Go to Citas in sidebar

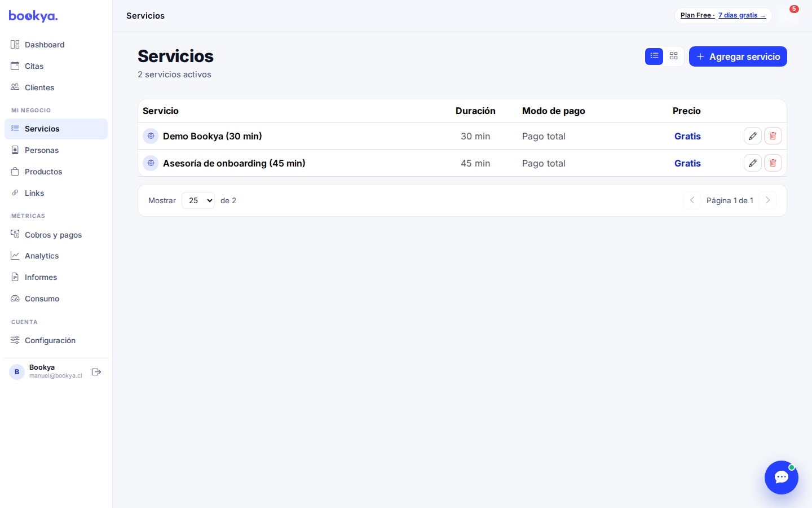(56, 66)
